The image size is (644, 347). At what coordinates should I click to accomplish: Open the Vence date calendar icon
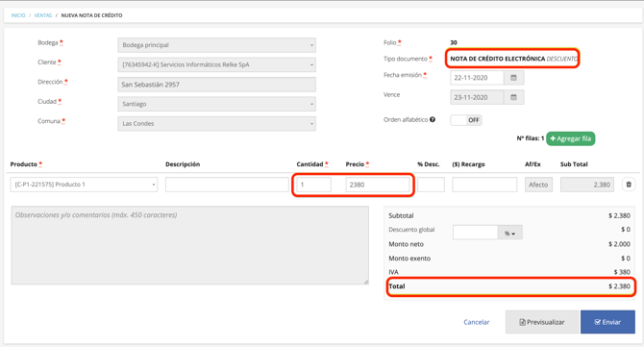pyautogui.click(x=513, y=97)
